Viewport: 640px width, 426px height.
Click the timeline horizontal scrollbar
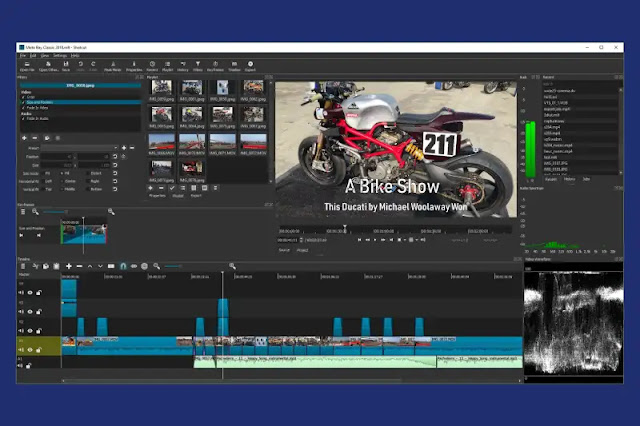(x=231, y=380)
